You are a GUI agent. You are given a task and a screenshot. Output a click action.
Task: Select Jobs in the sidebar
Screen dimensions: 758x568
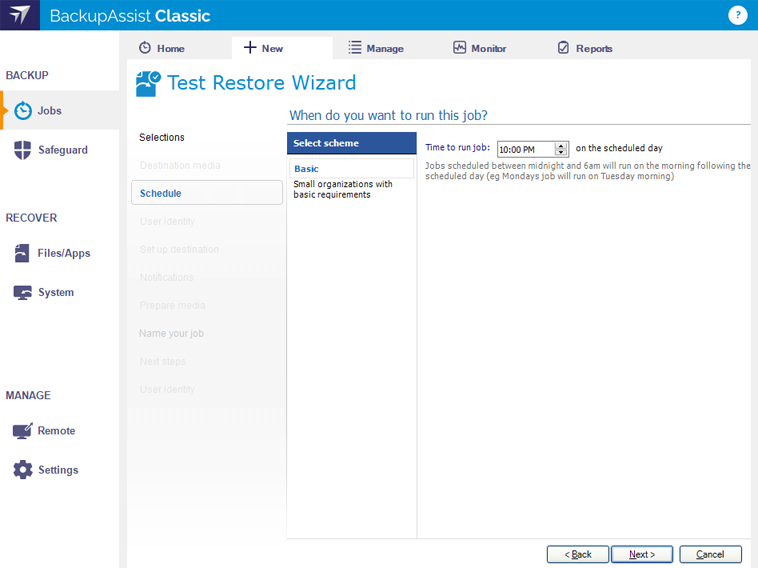[59, 111]
